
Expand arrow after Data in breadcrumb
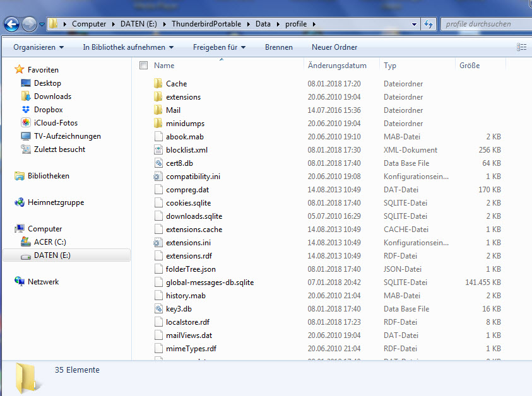coord(278,24)
